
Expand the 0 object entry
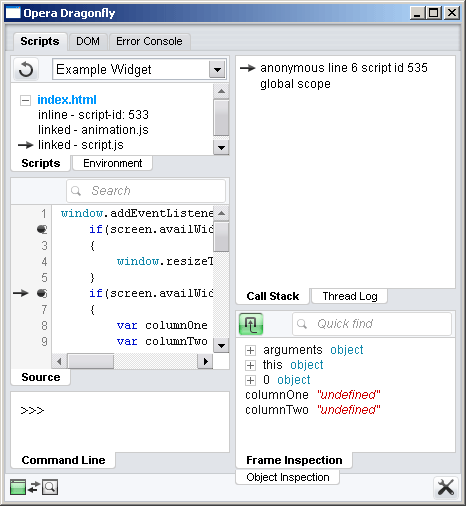pyautogui.click(x=250, y=380)
